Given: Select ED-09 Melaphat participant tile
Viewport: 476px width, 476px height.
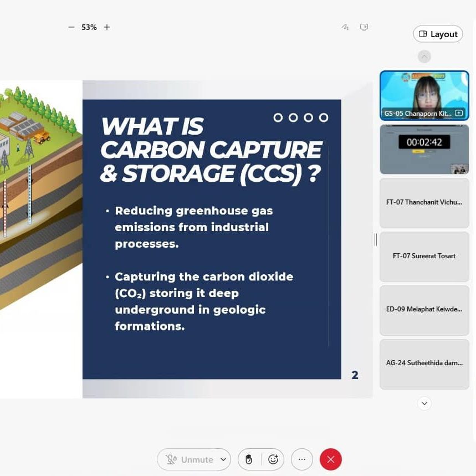Looking at the screenshot, I should click(424, 309).
